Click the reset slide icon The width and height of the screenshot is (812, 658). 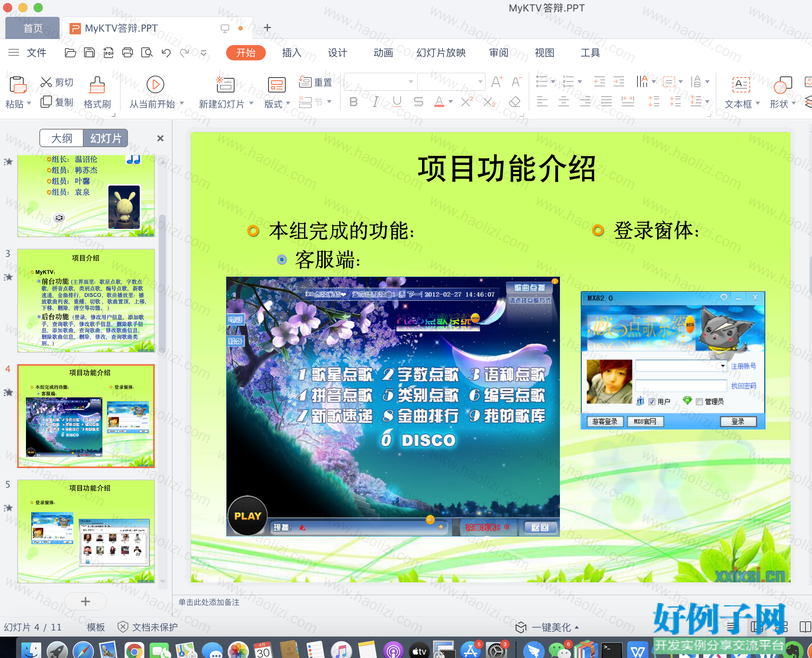pos(305,82)
